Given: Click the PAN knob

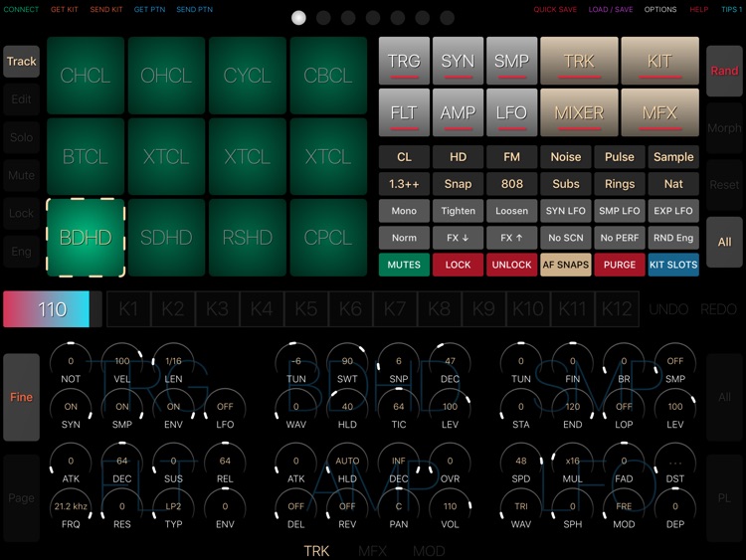Looking at the screenshot, I should [399, 508].
